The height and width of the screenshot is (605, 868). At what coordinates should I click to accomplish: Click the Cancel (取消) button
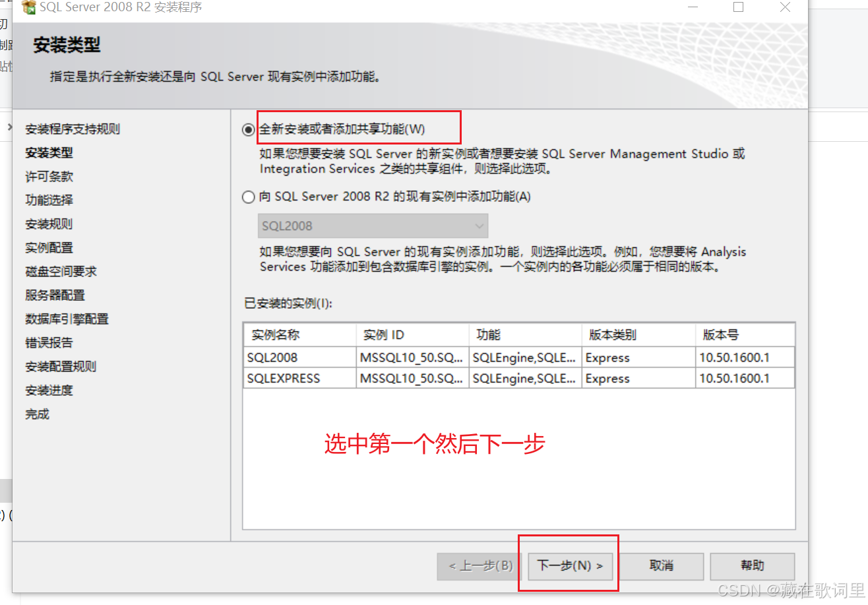(x=662, y=566)
